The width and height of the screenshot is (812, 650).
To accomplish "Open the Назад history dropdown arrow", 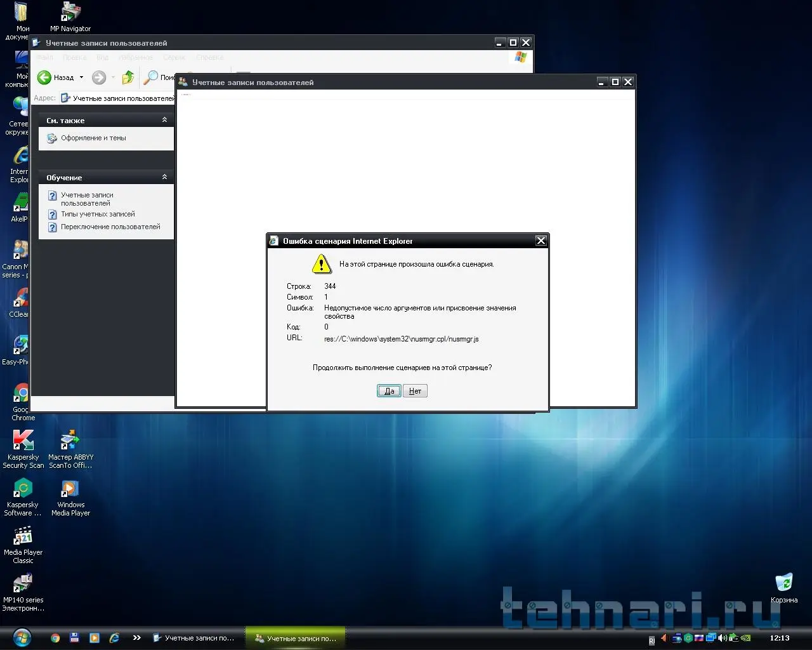I will [x=81, y=77].
